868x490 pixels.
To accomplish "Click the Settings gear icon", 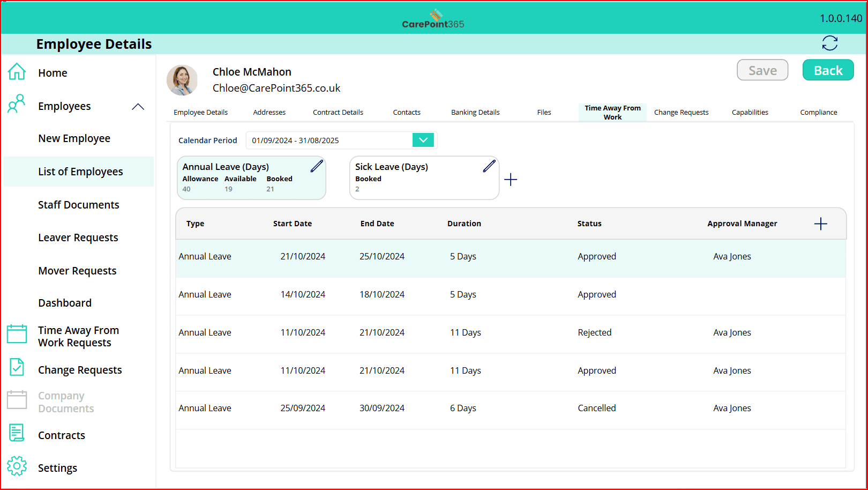I will pos(17,466).
